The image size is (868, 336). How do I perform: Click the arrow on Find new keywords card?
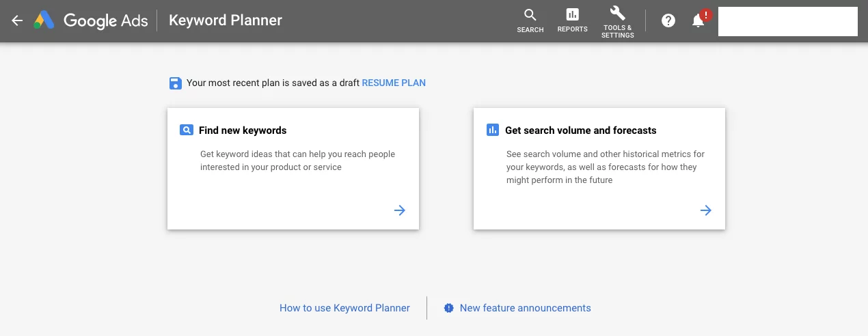400,210
